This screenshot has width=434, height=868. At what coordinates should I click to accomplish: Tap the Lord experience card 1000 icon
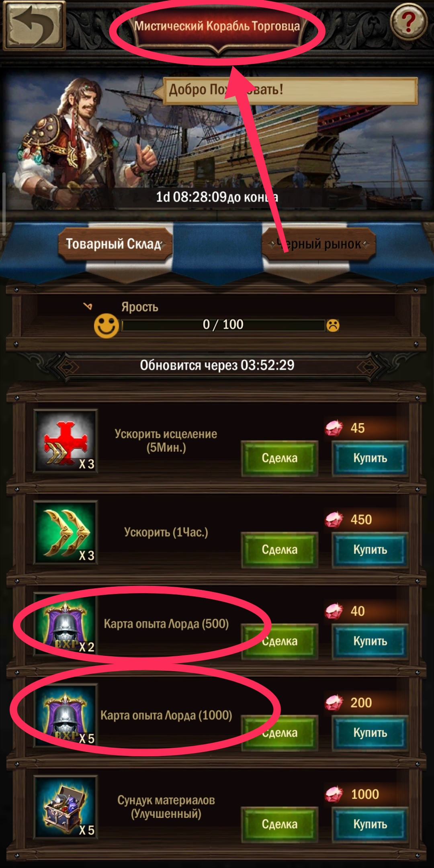click(x=66, y=715)
